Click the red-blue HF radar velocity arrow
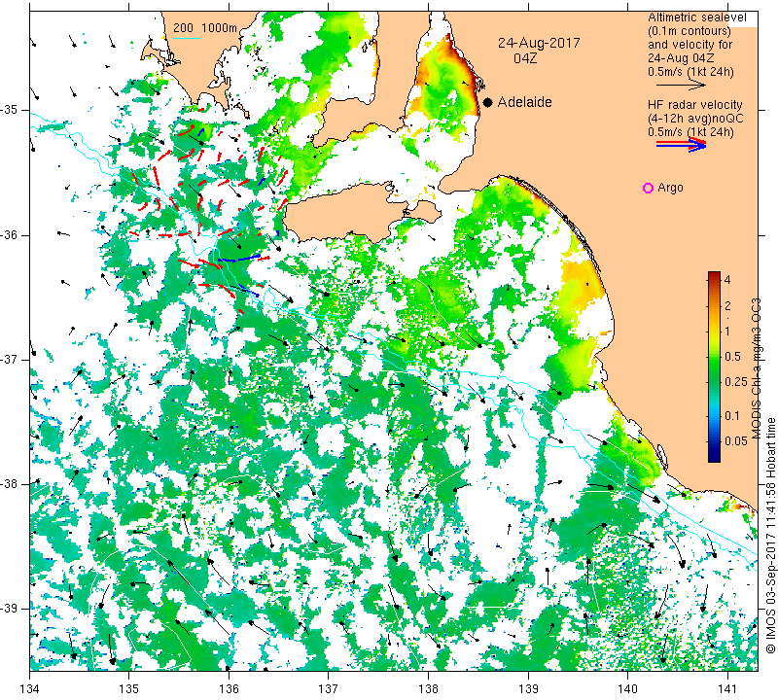Screen dimensions: 778x700 click(x=681, y=144)
